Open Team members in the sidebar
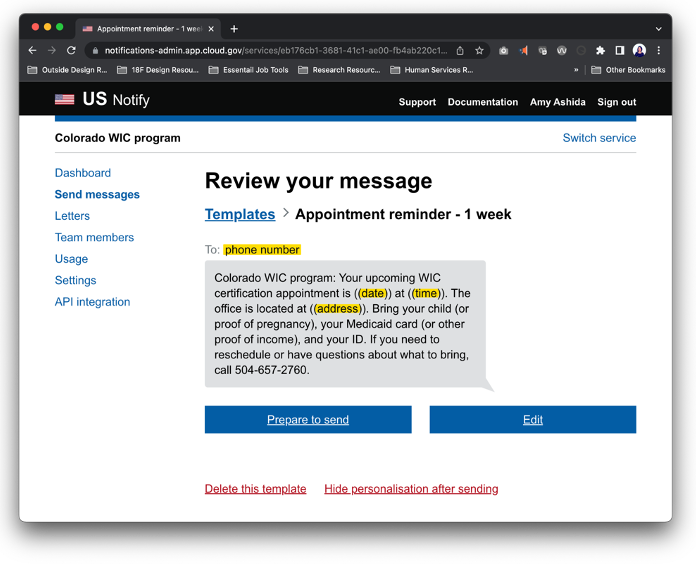 pos(94,237)
